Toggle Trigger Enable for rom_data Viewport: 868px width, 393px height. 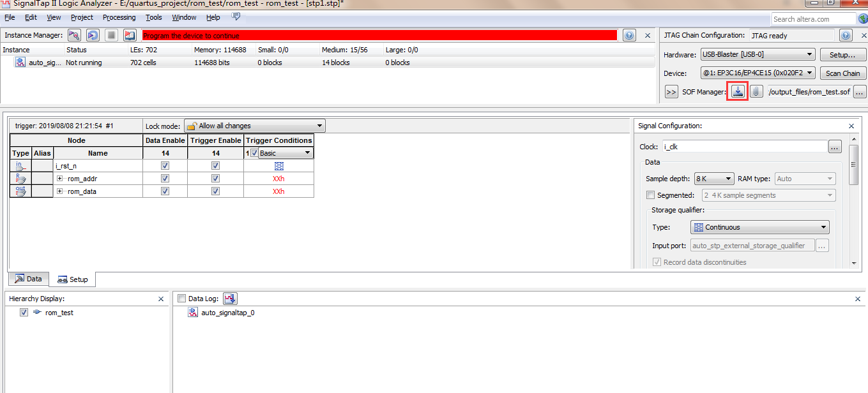click(x=215, y=191)
